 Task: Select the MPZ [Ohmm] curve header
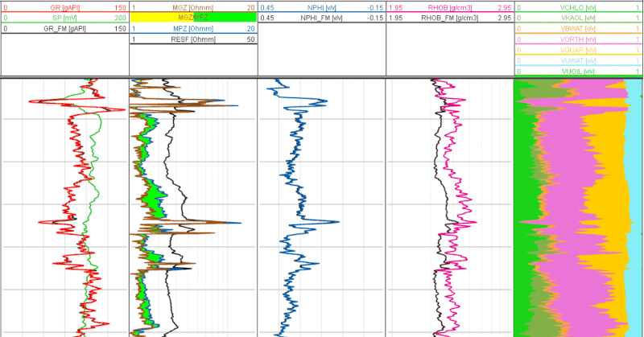193,28
